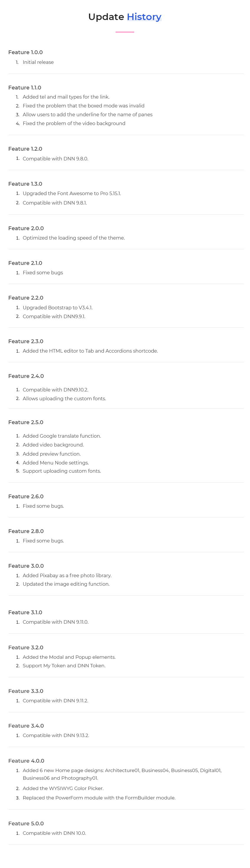Select the 'Added tel and mail types' entry
This screenshot has height=868, width=250.
click(66, 97)
